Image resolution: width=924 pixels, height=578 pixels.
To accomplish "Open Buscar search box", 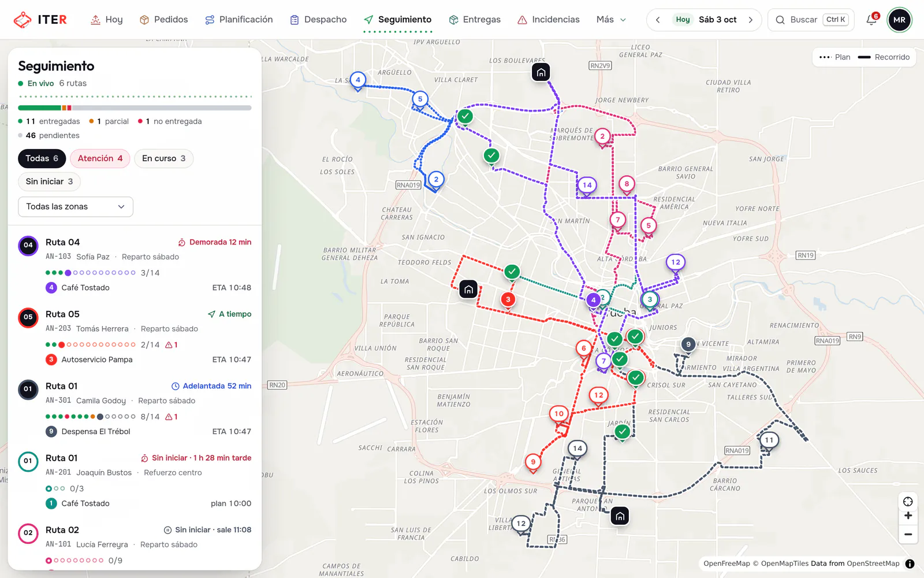I will [x=811, y=20].
